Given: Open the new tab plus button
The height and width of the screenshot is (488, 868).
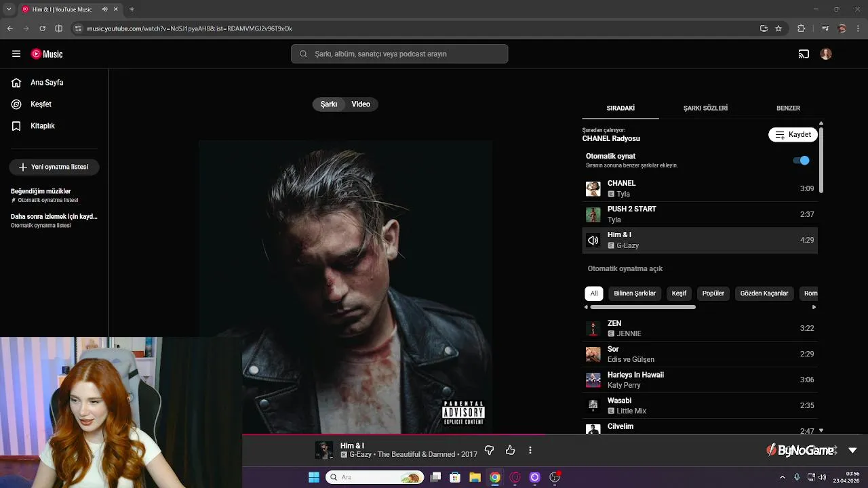Looking at the screenshot, I should [132, 9].
